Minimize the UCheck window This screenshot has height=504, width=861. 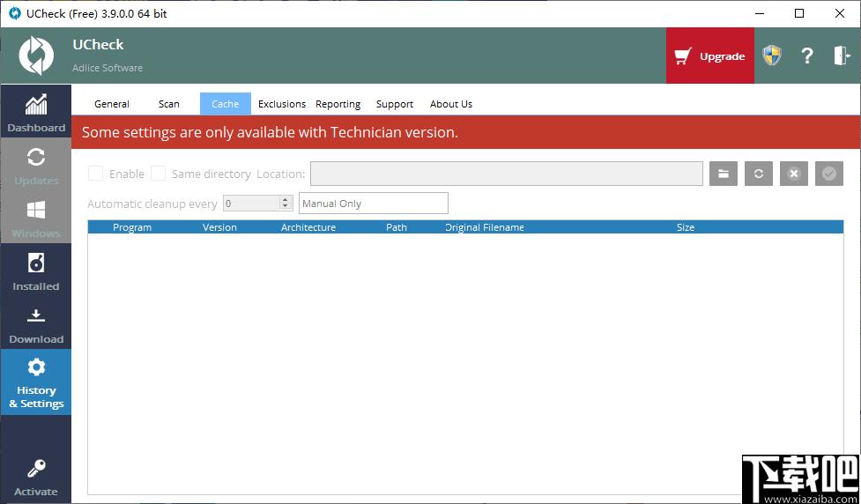759,14
